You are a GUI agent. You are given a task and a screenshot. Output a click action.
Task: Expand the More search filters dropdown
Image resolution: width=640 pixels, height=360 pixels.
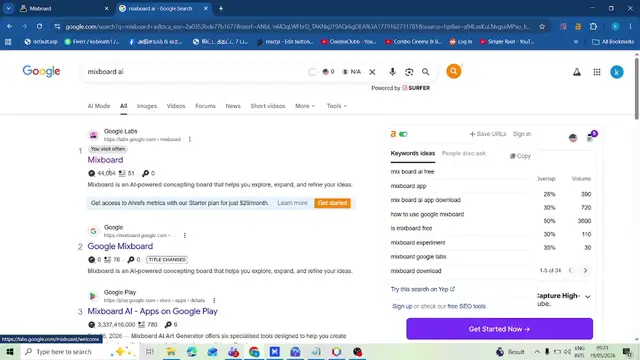pyautogui.click(x=305, y=106)
